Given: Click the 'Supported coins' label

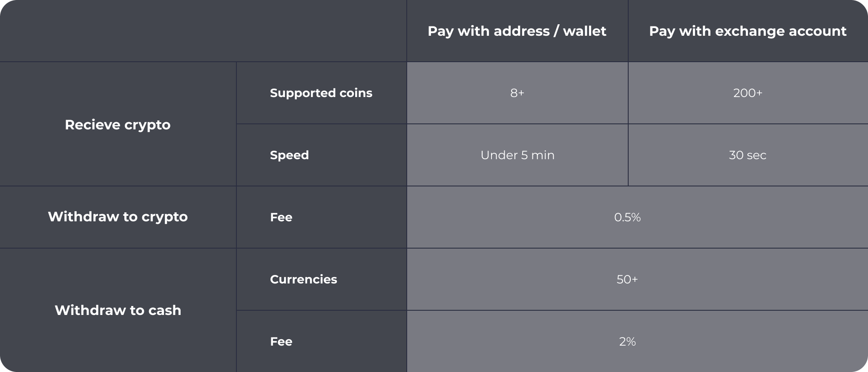Looking at the screenshot, I should coord(321,93).
